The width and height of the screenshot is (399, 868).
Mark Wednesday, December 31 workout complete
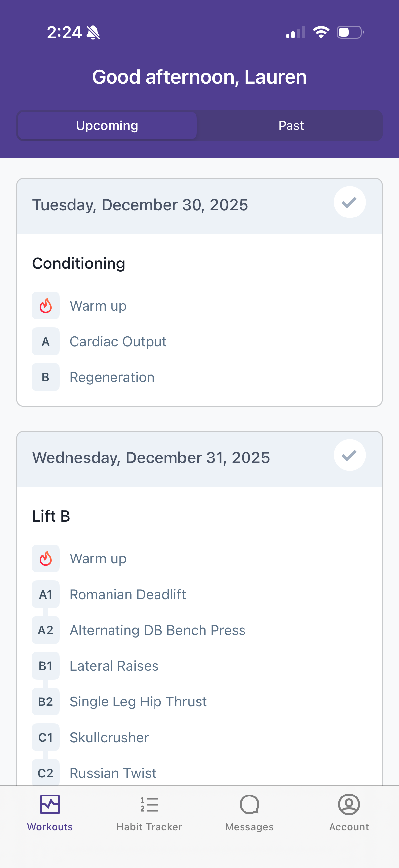[349, 455]
